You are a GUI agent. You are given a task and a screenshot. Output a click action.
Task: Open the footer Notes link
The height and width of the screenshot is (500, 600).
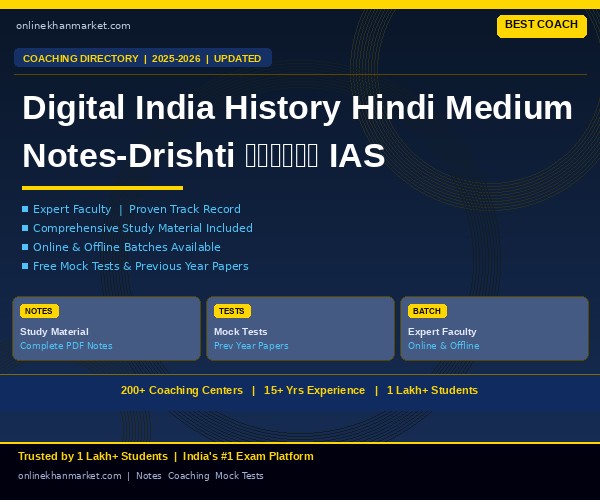point(149,476)
